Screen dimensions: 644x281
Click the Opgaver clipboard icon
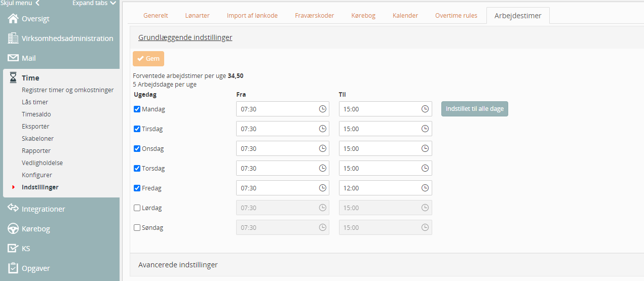coord(13,268)
